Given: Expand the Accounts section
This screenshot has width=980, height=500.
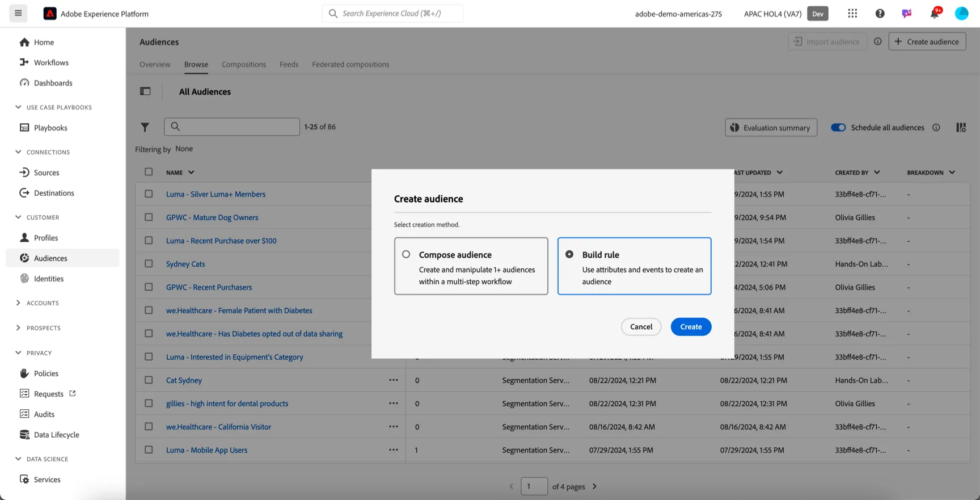Looking at the screenshot, I should point(18,303).
